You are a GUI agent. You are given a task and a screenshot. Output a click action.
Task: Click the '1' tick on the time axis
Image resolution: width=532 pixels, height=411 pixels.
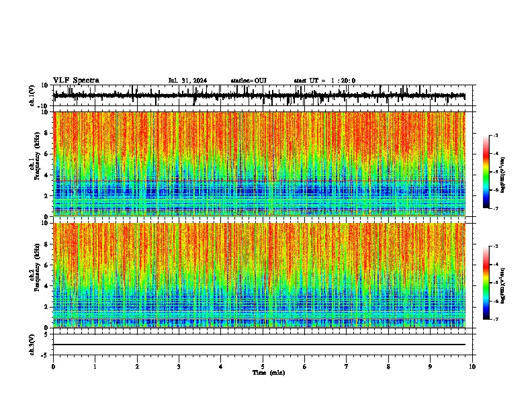coord(95,367)
